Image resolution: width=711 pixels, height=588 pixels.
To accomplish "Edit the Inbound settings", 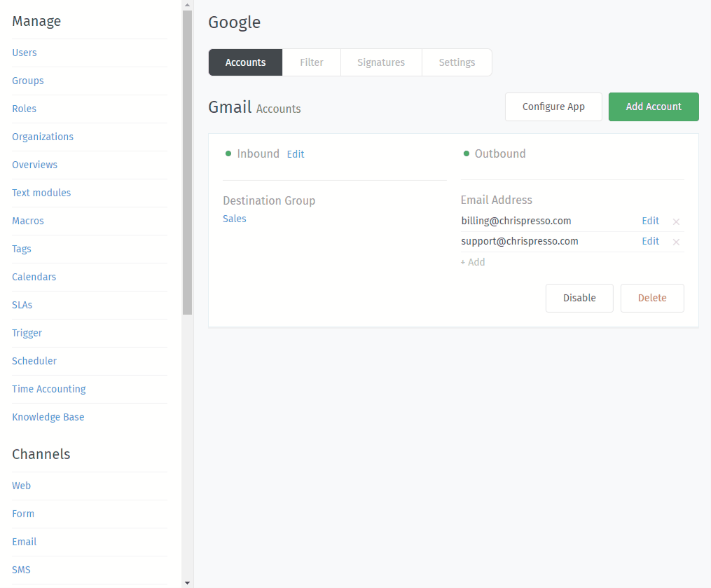I will 296,154.
